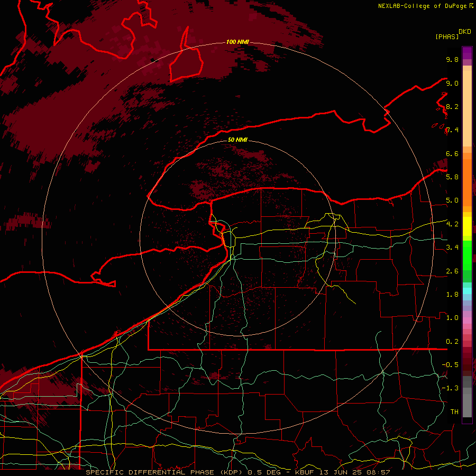Click the 7.4 scale value
The width and height of the screenshot is (476, 476).
click(x=452, y=130)
